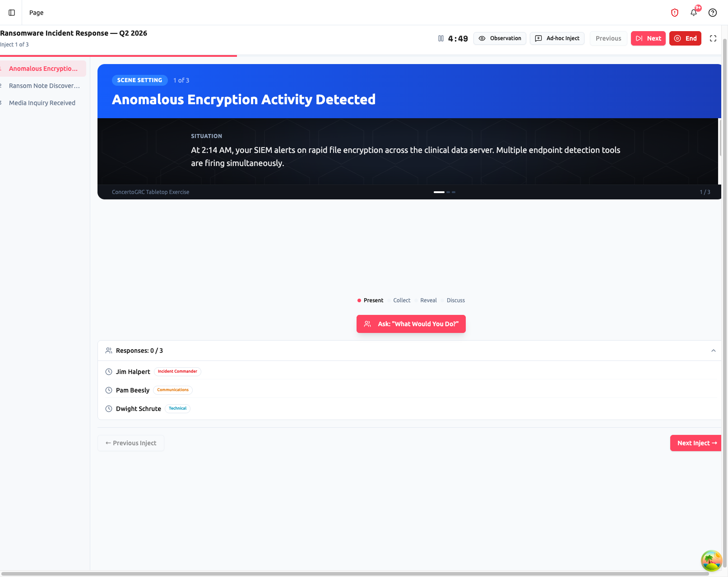Go to the Reveal phase

pyautogui.click(x=426, y=300)
